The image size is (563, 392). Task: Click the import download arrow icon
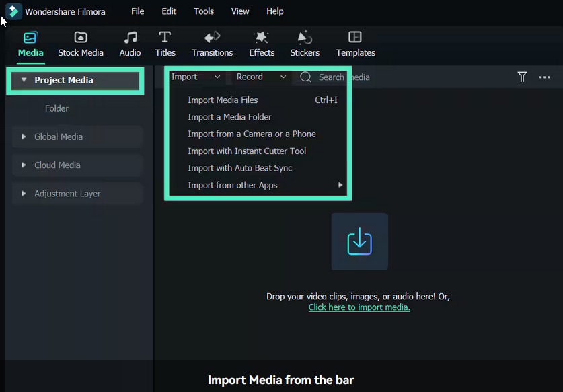(x=359, y=241)
